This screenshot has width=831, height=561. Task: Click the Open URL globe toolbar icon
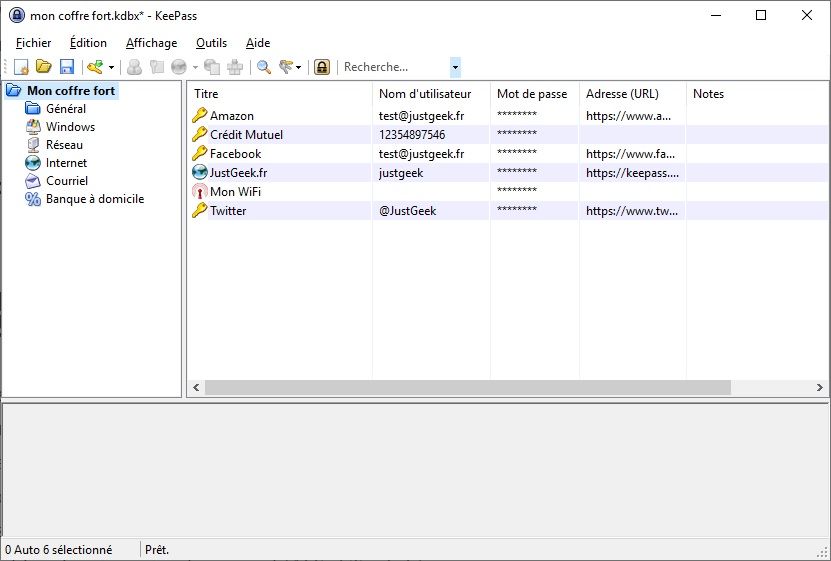coord(179,67)
